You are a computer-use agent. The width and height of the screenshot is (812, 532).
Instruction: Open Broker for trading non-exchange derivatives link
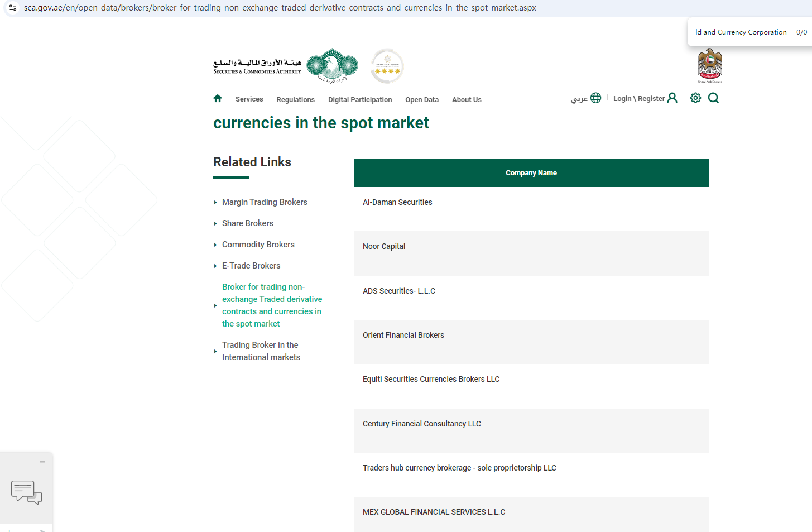pos(272,305)
